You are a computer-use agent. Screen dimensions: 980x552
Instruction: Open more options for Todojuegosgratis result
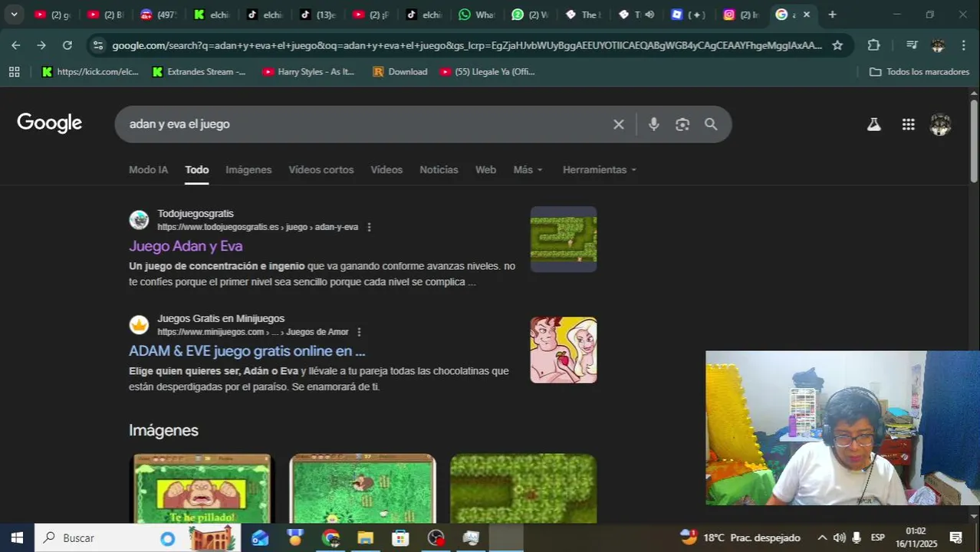pyautogui.click(x=369, y=227)
